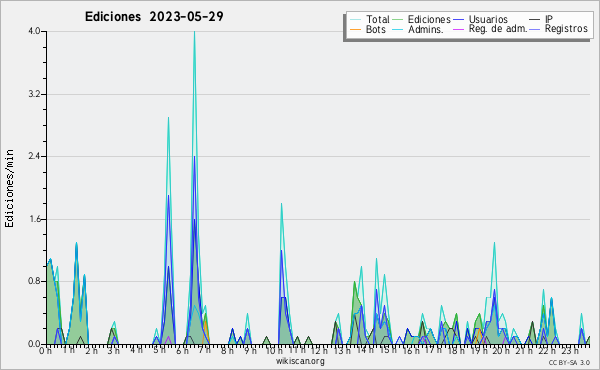Click the wikiscan.org source text
600x370 pixels.
click(300, 361)
